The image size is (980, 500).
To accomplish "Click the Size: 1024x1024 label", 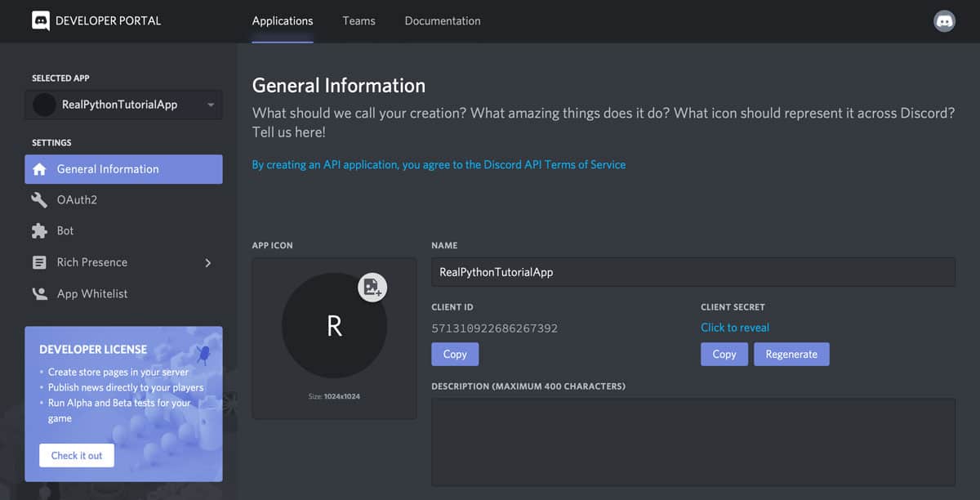I will pyautogui.click(x=334, y=396).
